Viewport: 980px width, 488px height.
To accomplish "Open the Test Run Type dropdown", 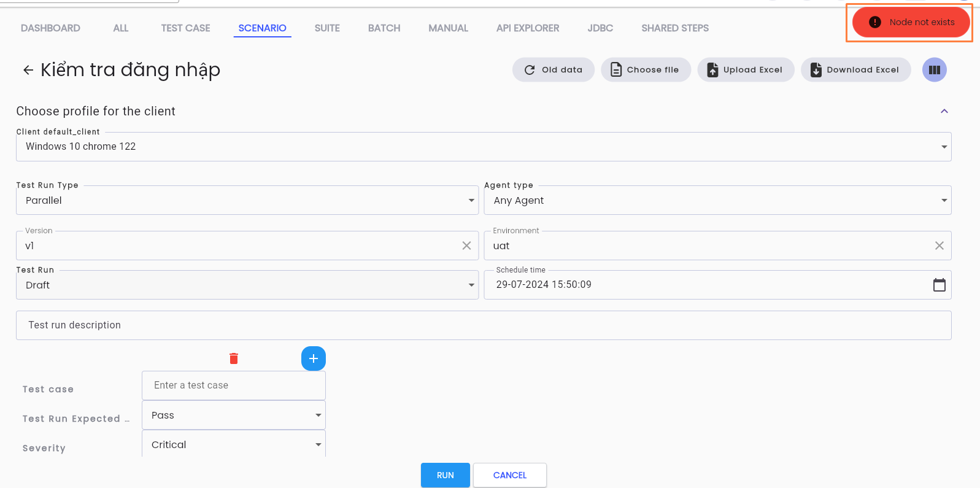I will (x=247, y=200).
